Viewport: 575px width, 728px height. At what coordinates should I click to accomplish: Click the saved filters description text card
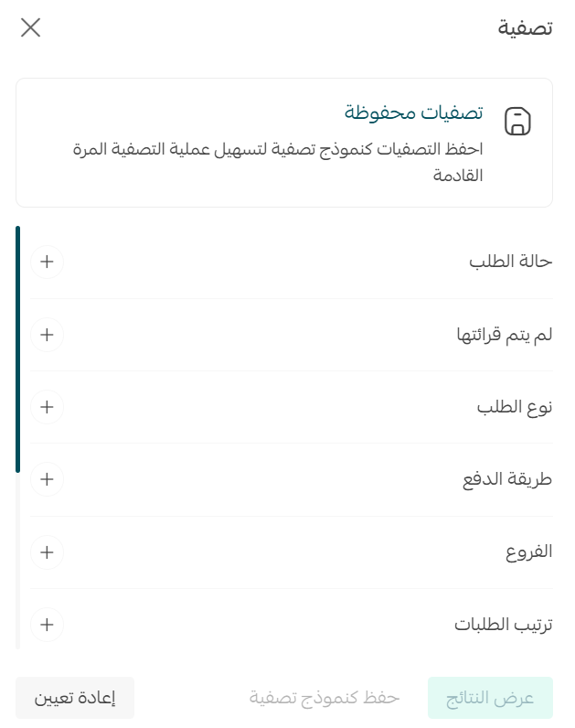[284, 143]
